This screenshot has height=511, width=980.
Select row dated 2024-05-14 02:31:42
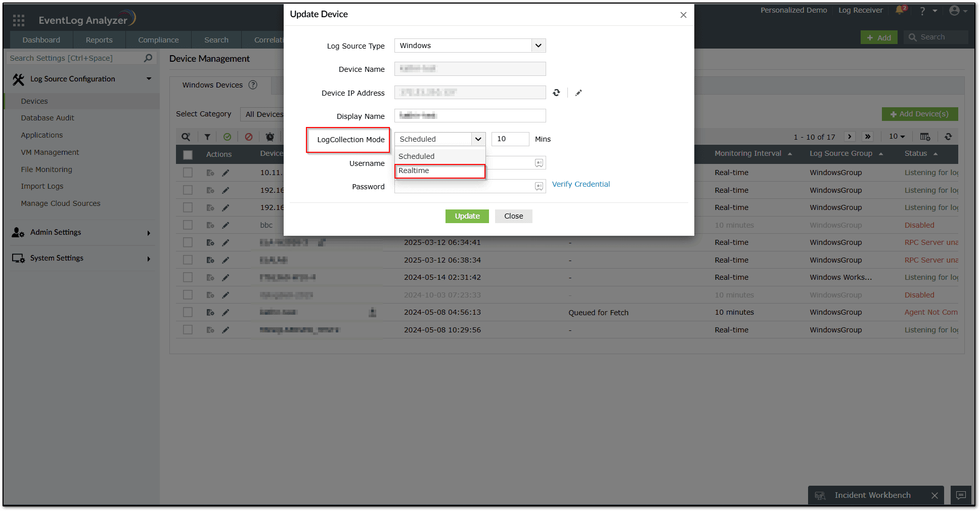click(188, 277)
